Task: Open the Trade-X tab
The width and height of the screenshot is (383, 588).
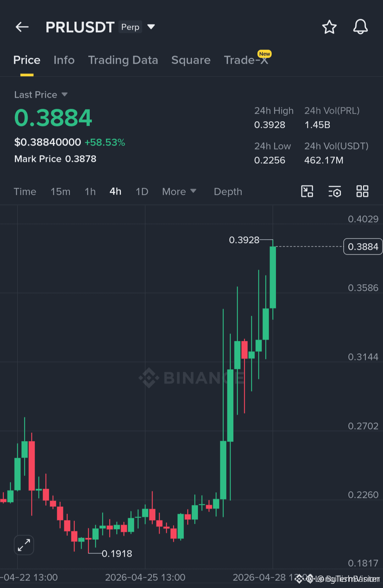Action: 246,60
